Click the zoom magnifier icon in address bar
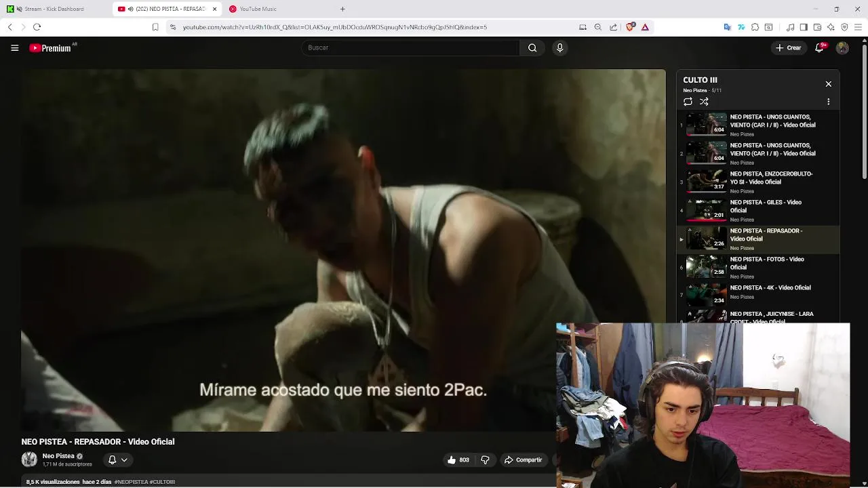 pyautogui.click(x=597, y=27)
